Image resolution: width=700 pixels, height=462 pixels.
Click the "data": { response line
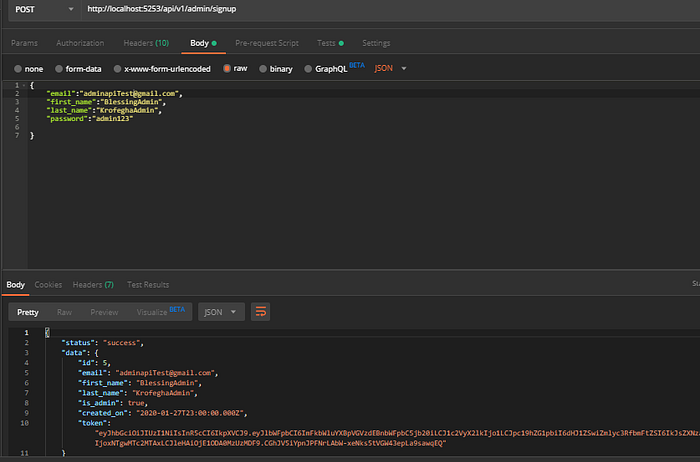tap(79, 353)
